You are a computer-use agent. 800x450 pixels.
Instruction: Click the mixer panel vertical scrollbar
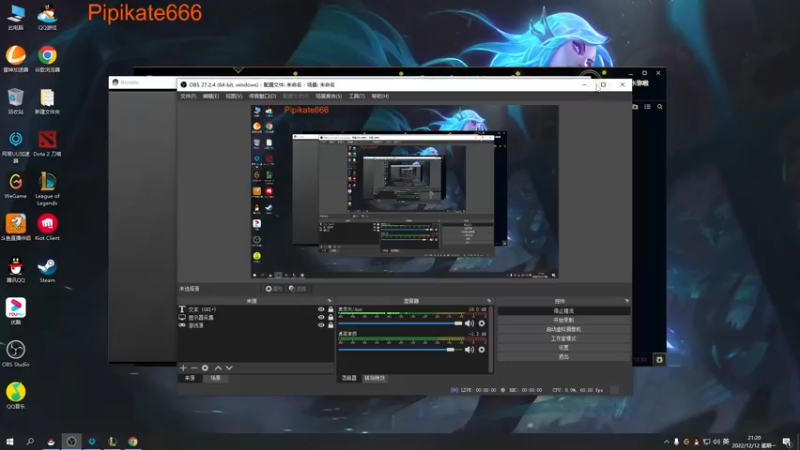click(x=491, y=339)
